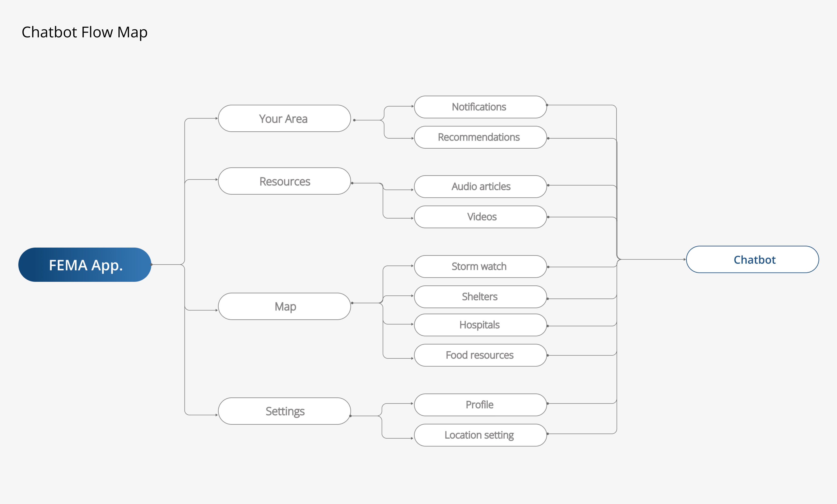Screen dimensions: 837x504
Task: Click connector dot right of Your Area node
Action: point(354,120)
